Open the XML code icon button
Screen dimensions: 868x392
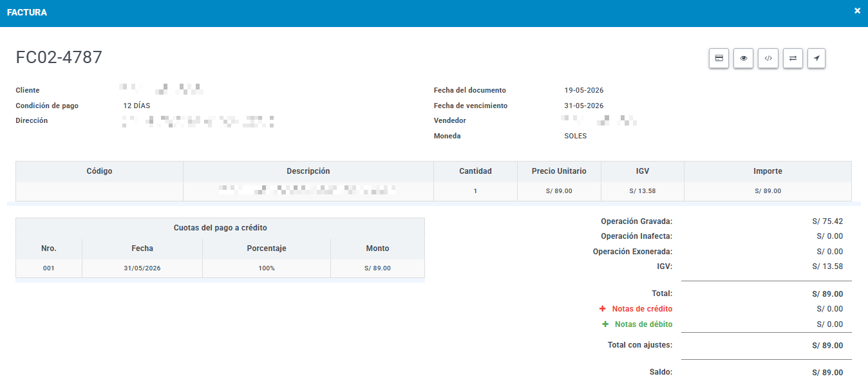[768, 58]
